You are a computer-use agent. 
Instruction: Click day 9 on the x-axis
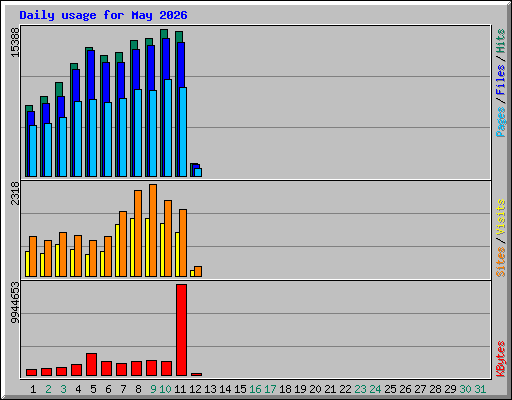(153, 389)
